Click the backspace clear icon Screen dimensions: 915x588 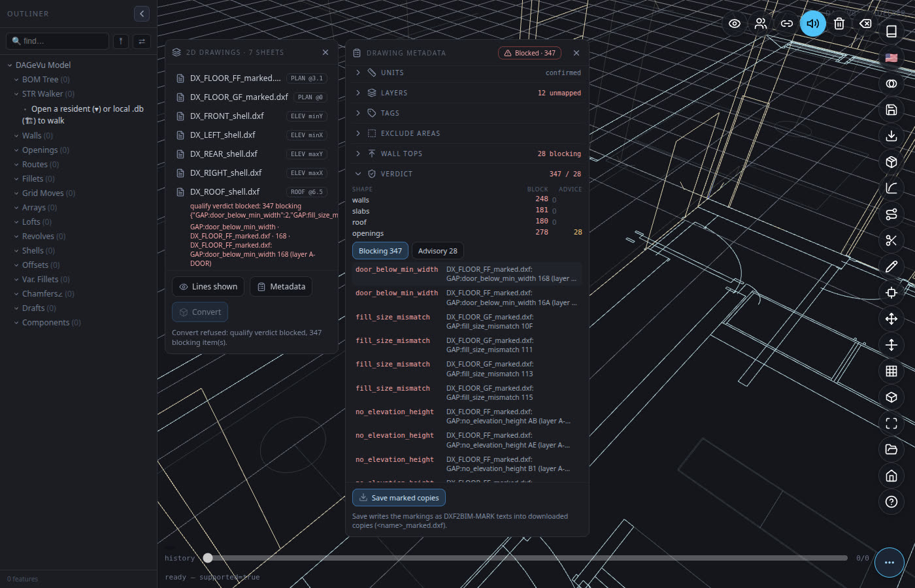tap(865, 24)
